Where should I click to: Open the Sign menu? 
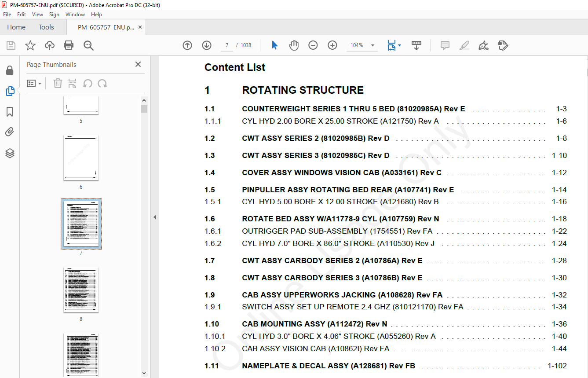click(54, 15)
